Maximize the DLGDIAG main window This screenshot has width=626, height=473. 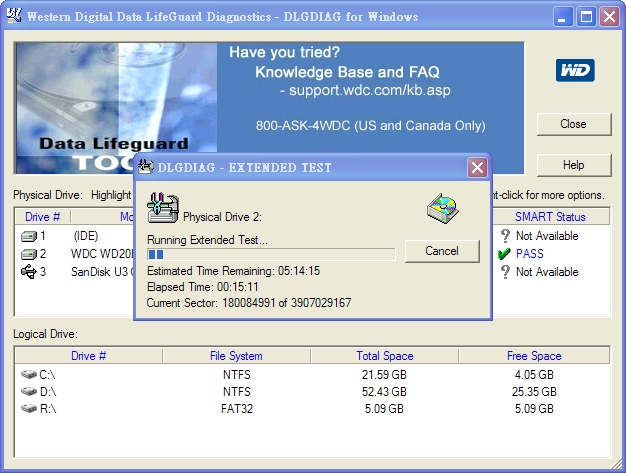click(586, 17)
